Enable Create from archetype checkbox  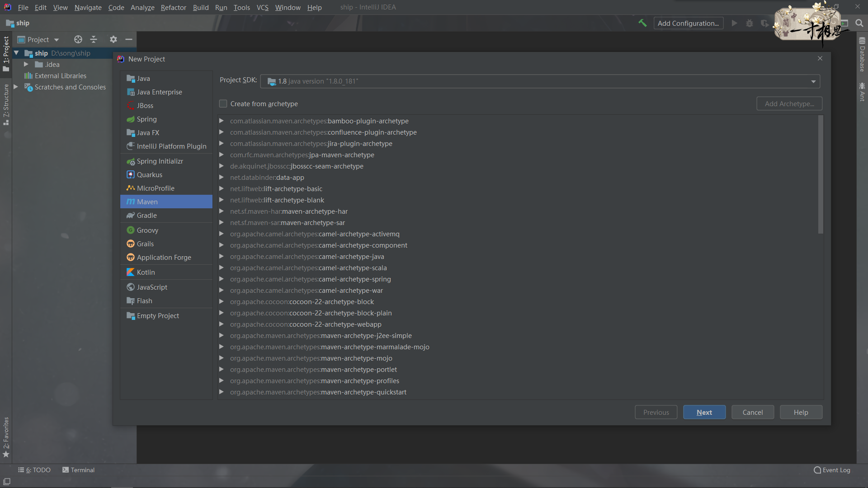tap(223, 104)
